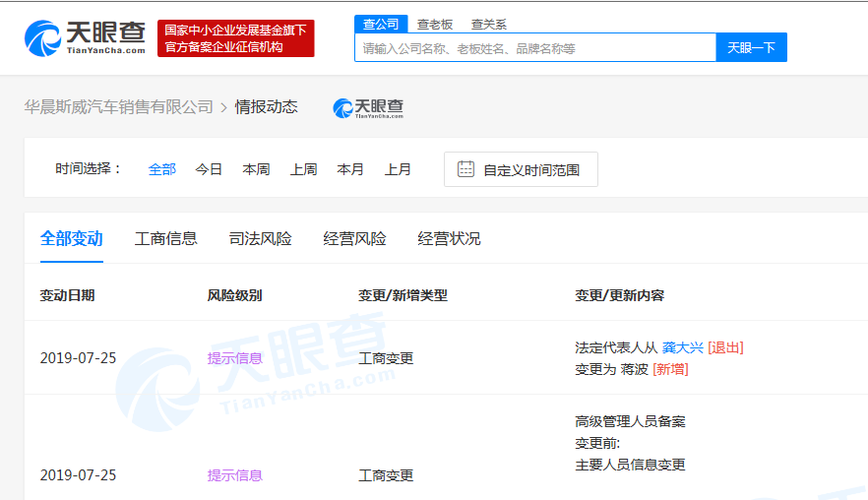868x500 pixels.
Task: Click 提示信息 in the 高级管理人员备案 row
Action: 234,475
